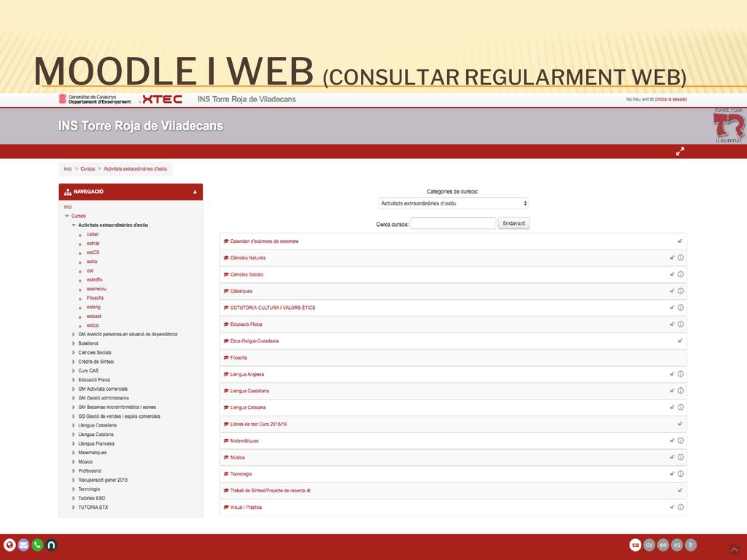Screen dimensions: 747x560
Task: Click guest access icon for Treball de Síntesi
Action: pyautogui.click(x=681, y=490)
